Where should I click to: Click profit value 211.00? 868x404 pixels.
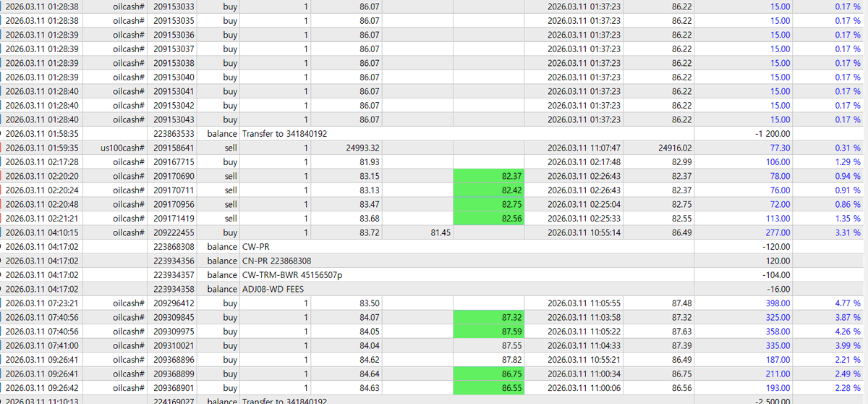pyautogui.click(x=778, y=374)
